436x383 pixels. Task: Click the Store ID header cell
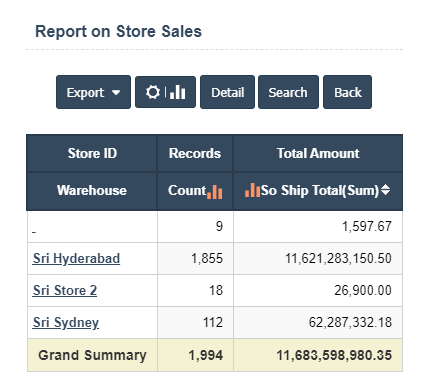coord(92,153)
